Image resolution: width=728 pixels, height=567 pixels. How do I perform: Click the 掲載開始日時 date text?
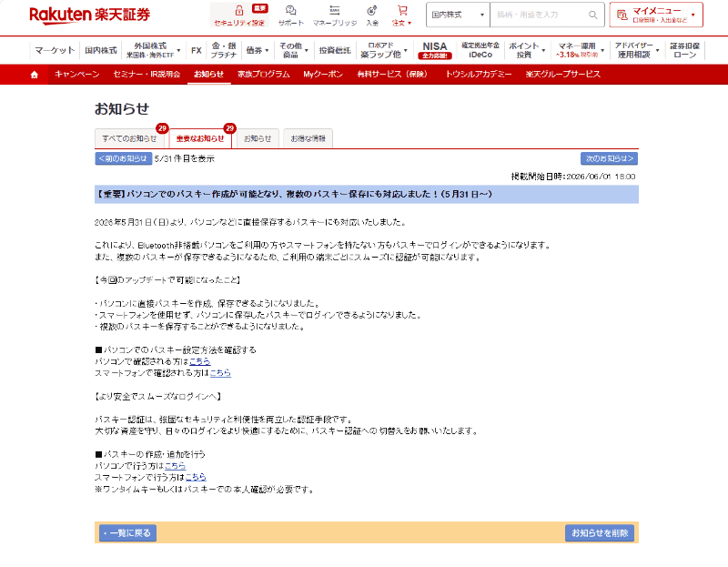573,177
